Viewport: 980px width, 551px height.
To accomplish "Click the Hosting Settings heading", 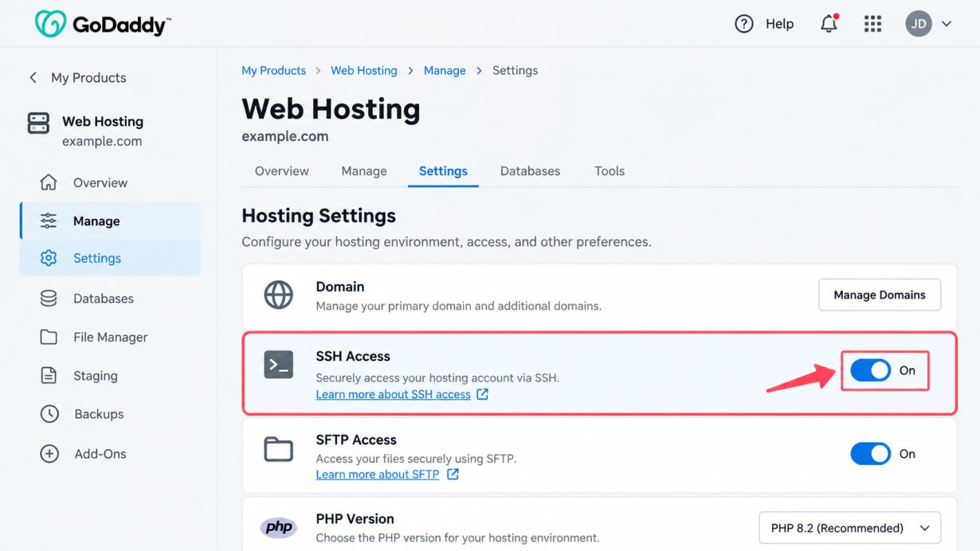I will pyautogui.click(x=319, y=216).
